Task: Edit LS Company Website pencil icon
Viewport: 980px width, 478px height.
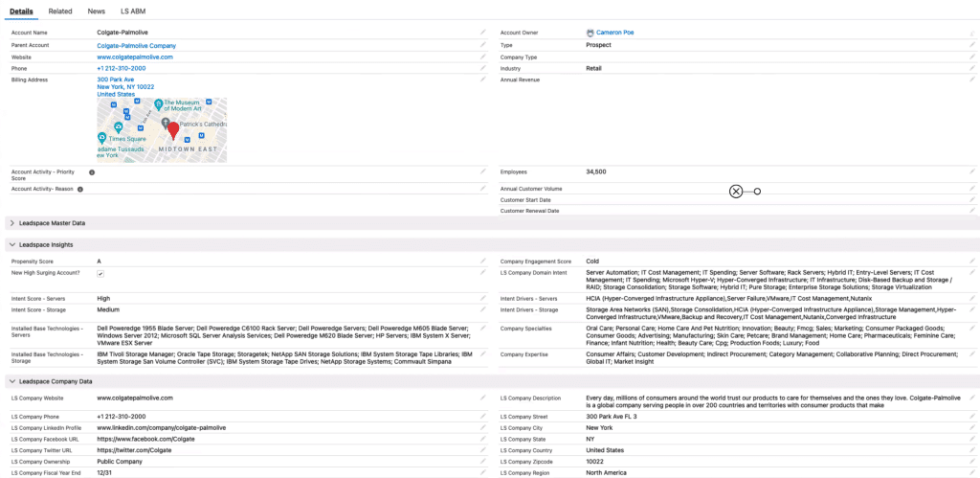Action: click(x=482, y=398)
